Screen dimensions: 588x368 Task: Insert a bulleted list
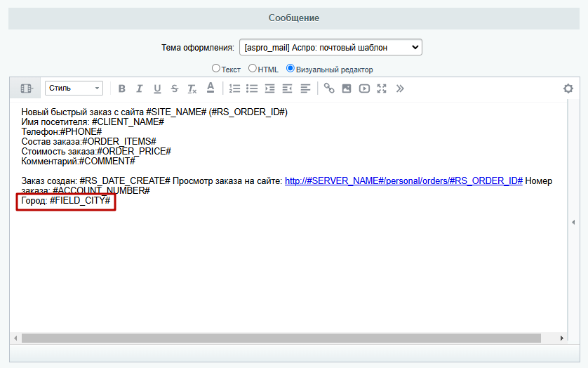tap(252, 88)
